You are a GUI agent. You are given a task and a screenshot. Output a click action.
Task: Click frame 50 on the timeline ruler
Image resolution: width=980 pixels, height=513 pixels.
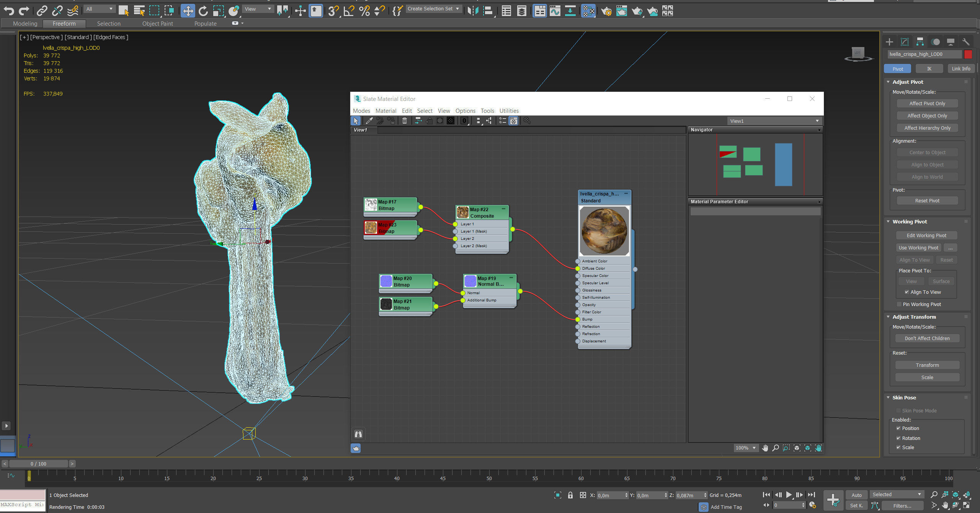[489, 478]
